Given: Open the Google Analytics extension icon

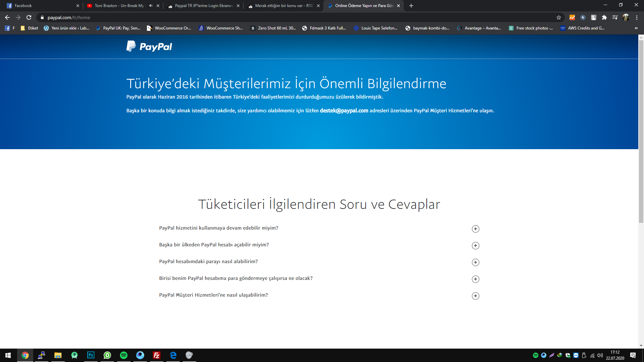Looking at the screenshot, I should pos(572,17).
